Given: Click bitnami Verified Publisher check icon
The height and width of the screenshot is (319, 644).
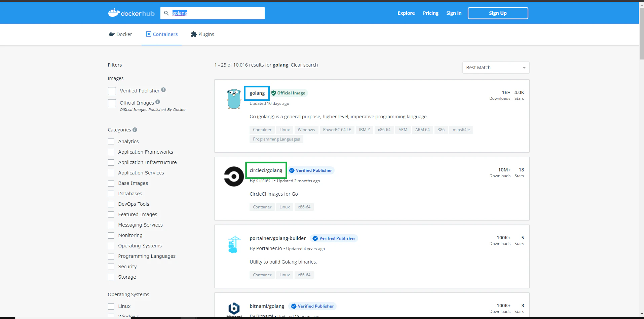Looking at the screenshot, I should point(294,306).
